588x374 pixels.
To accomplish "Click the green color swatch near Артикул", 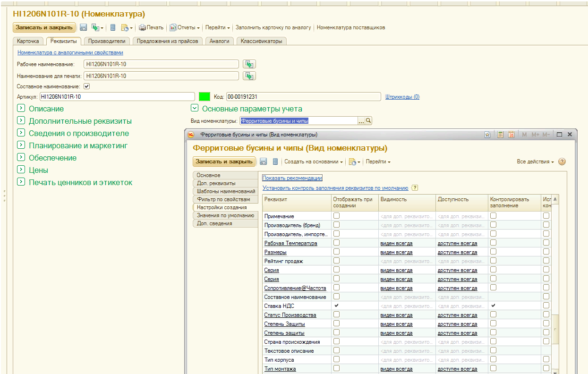I will click(x=204, y=97).
